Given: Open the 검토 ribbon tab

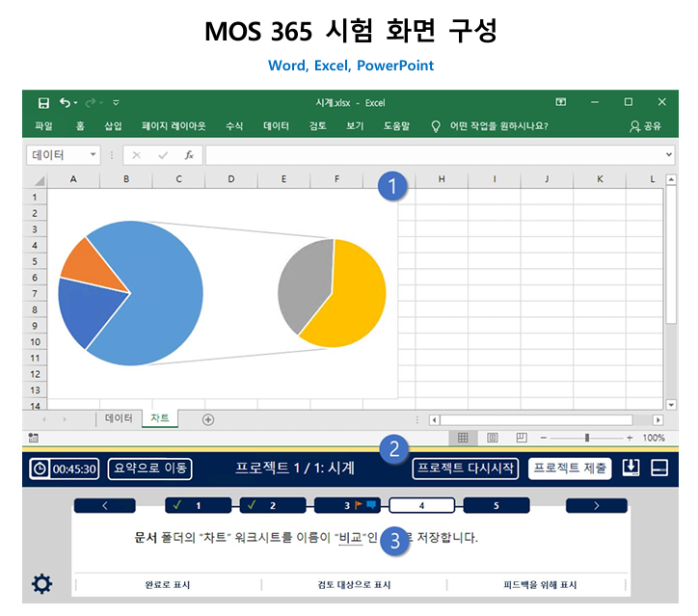Looking at the screenshot, I should click(318, 126).
